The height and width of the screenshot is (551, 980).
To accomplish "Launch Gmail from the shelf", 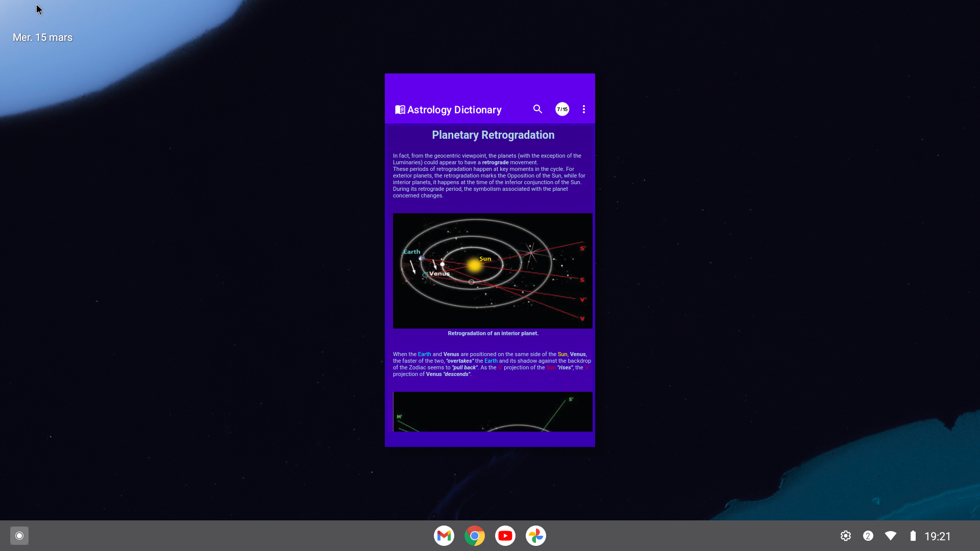I will point(444,536).
